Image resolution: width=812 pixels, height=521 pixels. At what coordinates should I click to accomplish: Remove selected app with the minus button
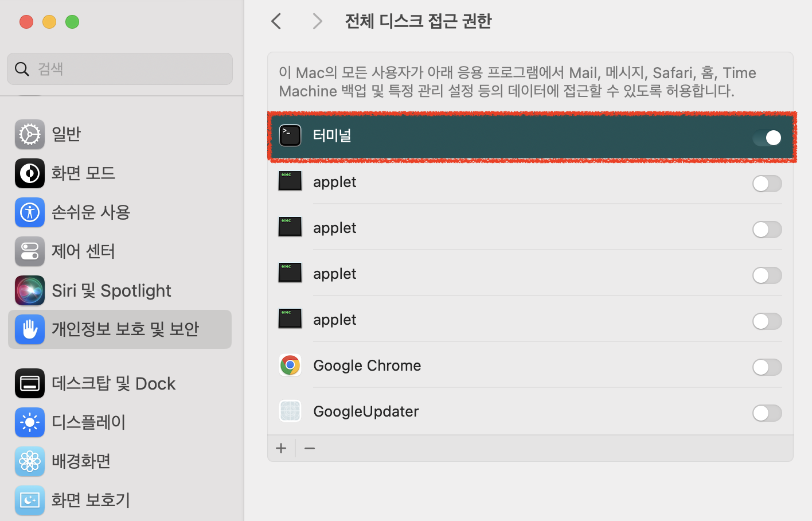[x=310, y=448]
